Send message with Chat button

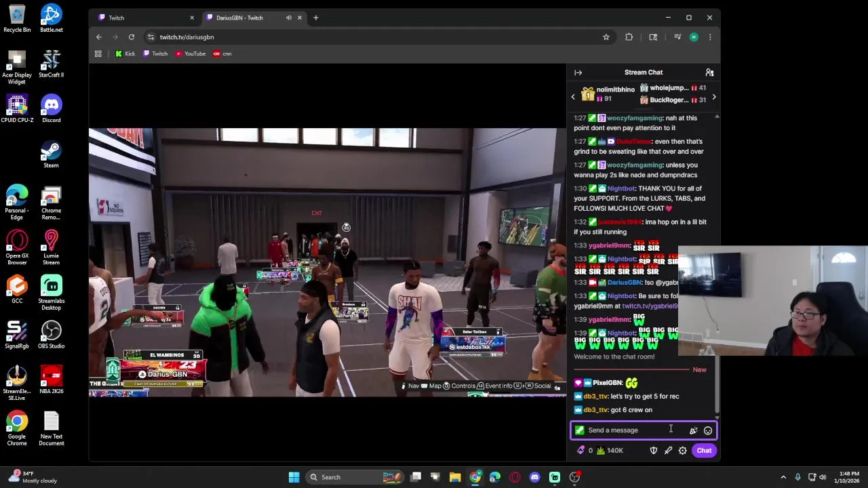click(x=704, y=450)
